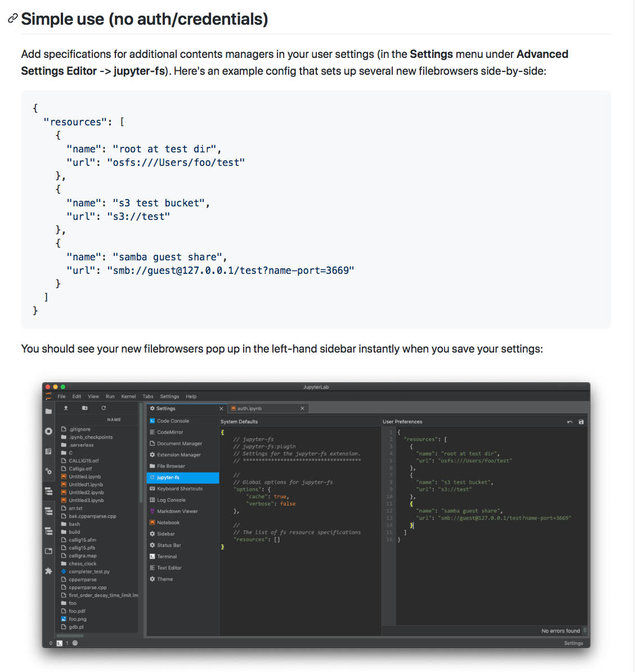637x672 pixels.
Task: Click the NAME column header in file browser
Action: (114, 420)
